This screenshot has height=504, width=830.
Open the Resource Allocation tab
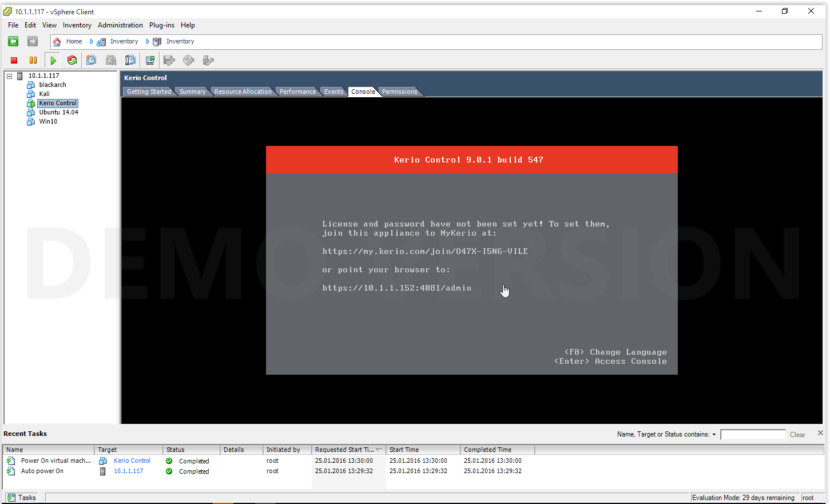(x=243, y=92)
